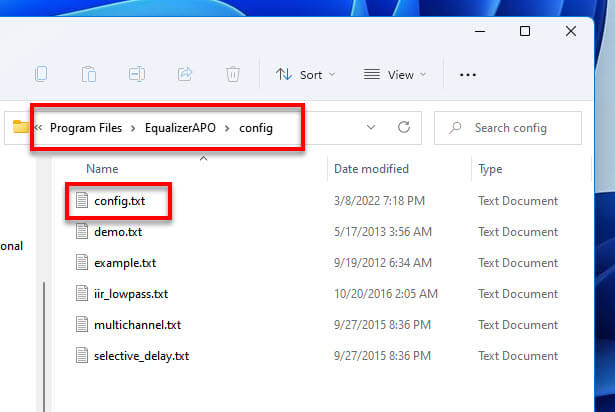Click the Share icon in toolbar

(185, 74)
